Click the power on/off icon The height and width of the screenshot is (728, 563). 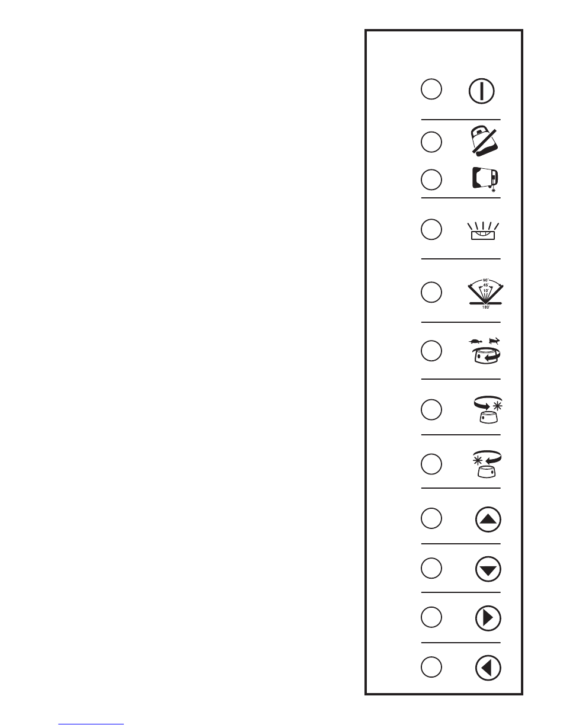[481, 92]
